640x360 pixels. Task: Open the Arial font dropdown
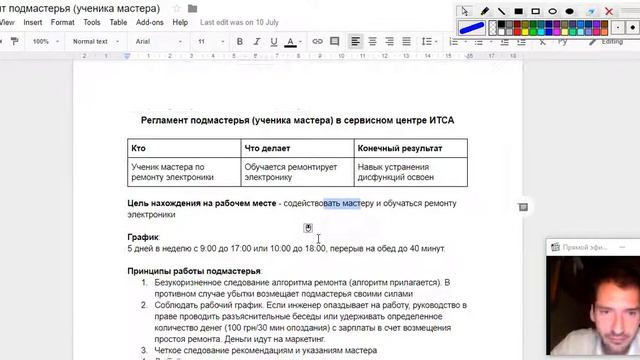[x=158, y=41]
